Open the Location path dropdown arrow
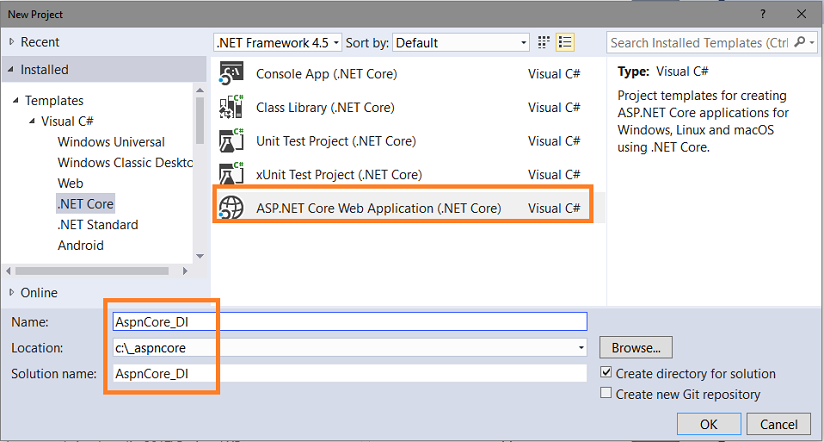This screenshot has width=824, height=442. [581, 347]
